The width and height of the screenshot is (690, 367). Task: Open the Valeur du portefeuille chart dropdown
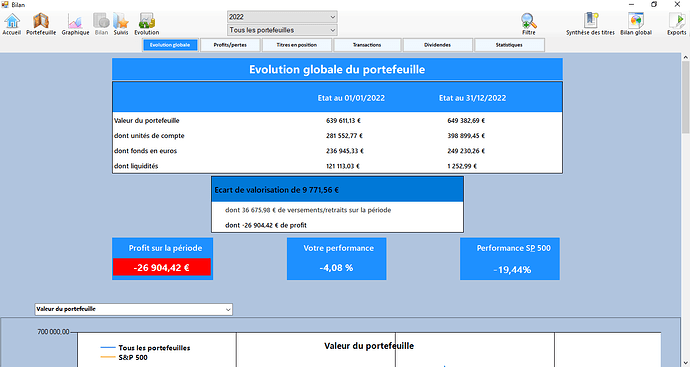(x=133, y=309)
